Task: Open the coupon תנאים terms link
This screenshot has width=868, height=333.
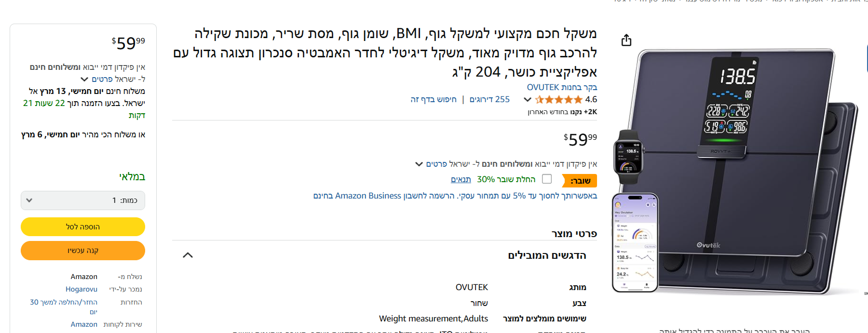Action: point(461,179)
